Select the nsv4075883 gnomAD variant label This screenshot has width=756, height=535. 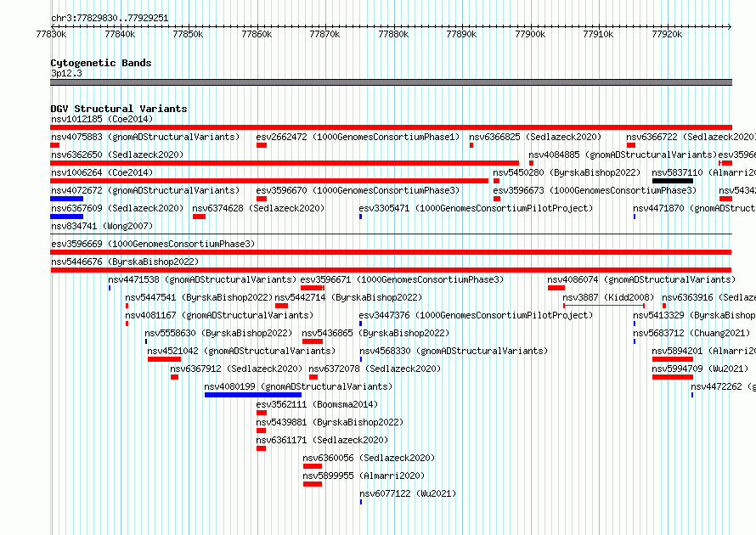pyautogui.click(x=145, y=137)
